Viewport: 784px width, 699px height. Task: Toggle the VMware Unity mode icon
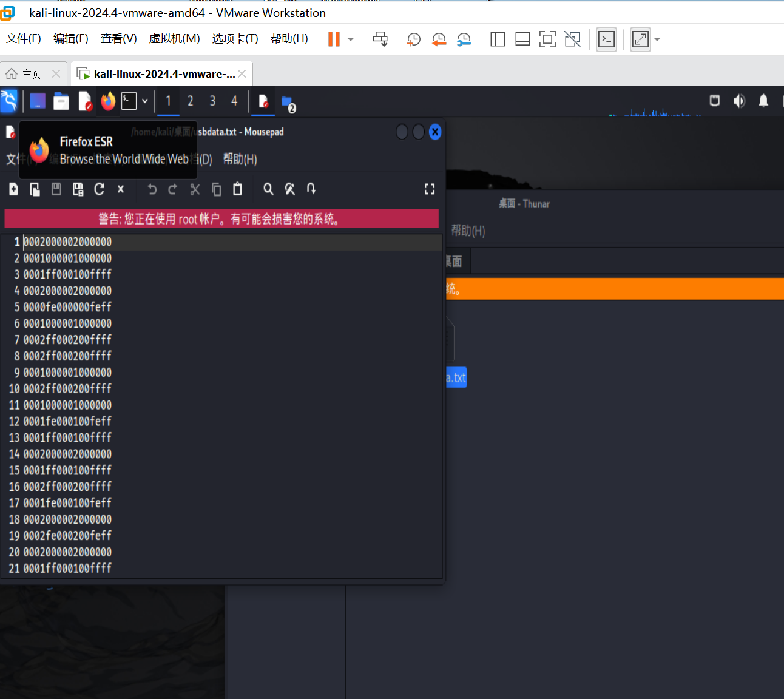pyautogui.click(x=572, y=39)
